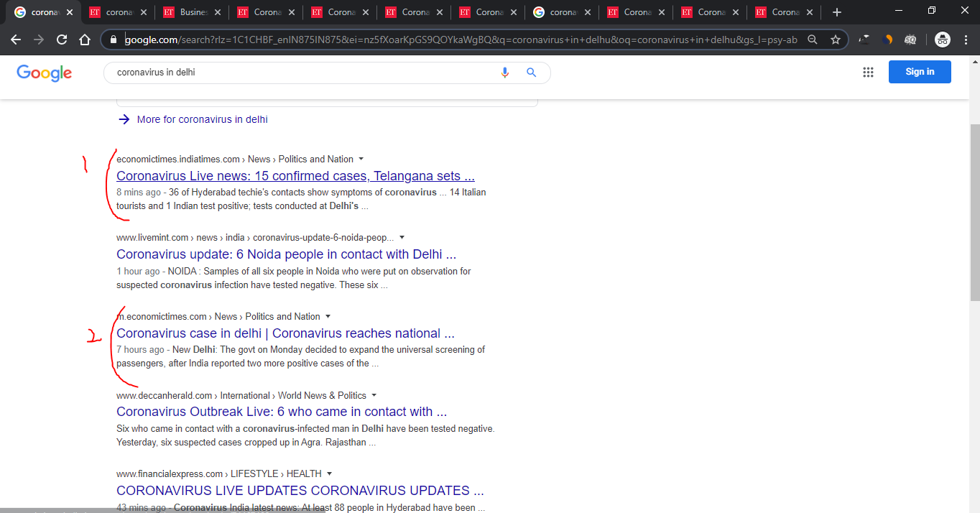Click the blue Google search magnifier icon
The image size is (980, 513).
tap(532, 73)
